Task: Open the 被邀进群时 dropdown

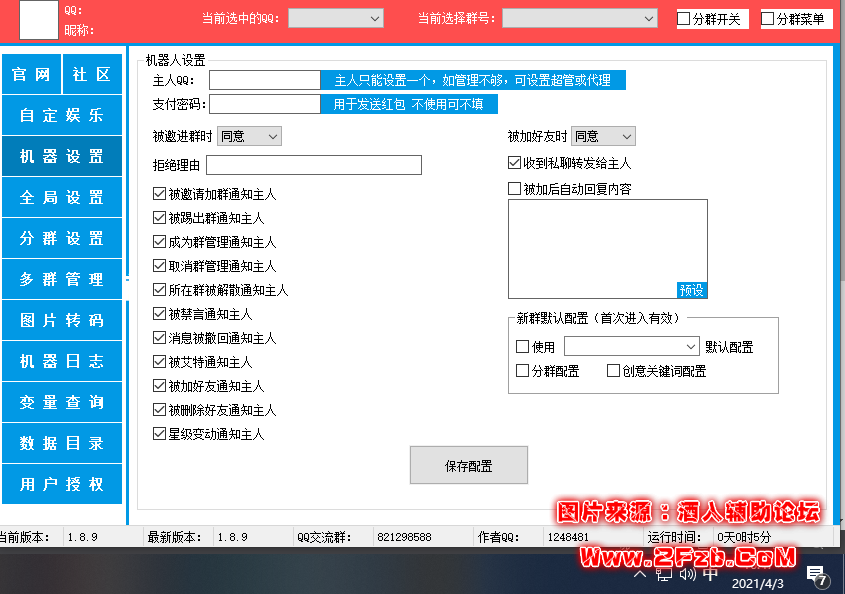Action: [249, 136]
